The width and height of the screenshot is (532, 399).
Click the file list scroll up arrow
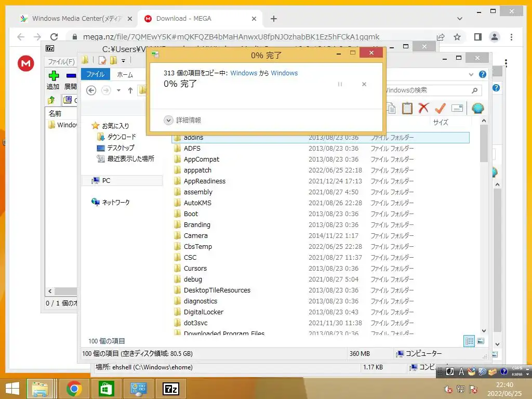click(x=484, y=121)
